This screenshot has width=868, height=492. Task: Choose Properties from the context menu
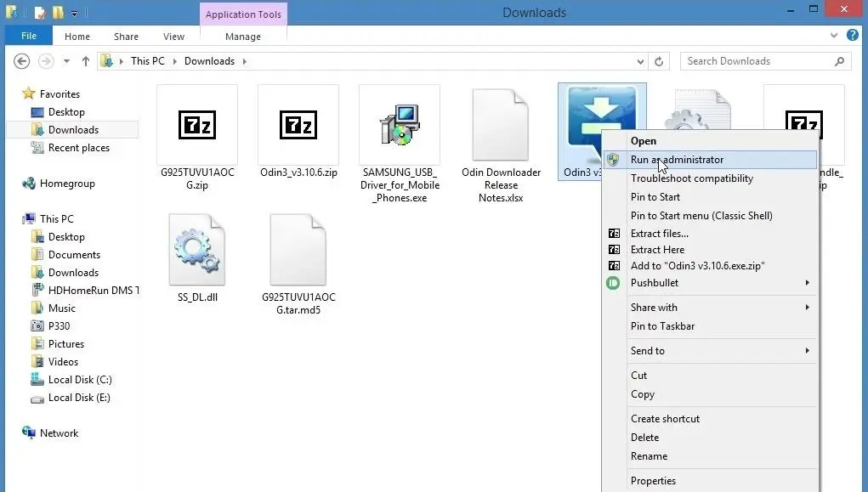click(653, 481)
